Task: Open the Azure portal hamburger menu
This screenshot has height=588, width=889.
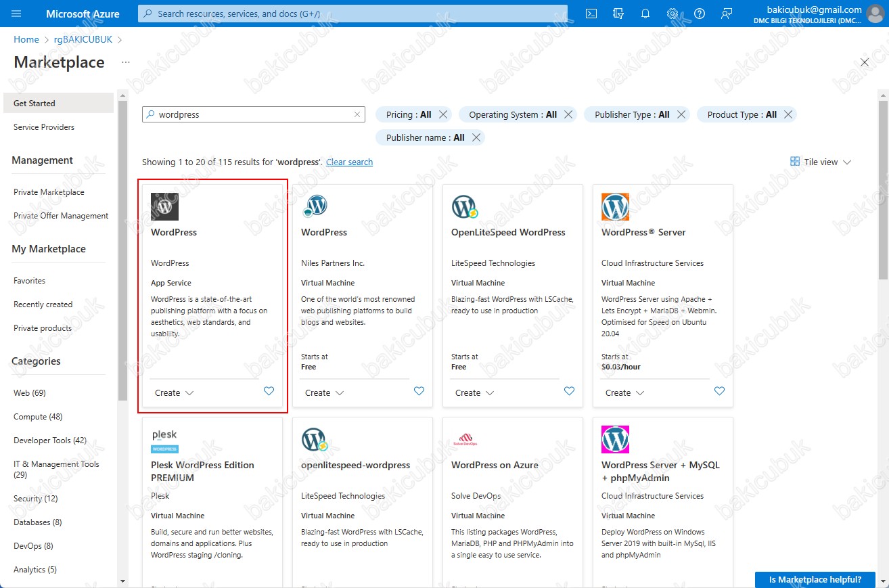Action: 16,14
